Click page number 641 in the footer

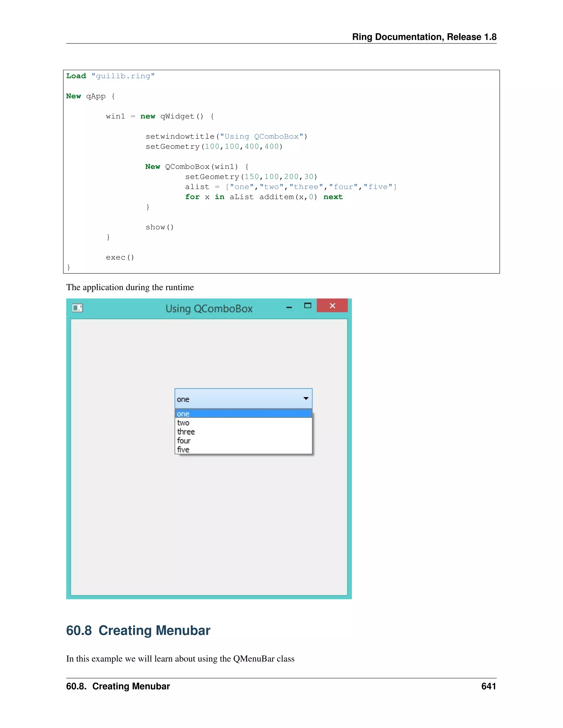click(x=488, y=686)
